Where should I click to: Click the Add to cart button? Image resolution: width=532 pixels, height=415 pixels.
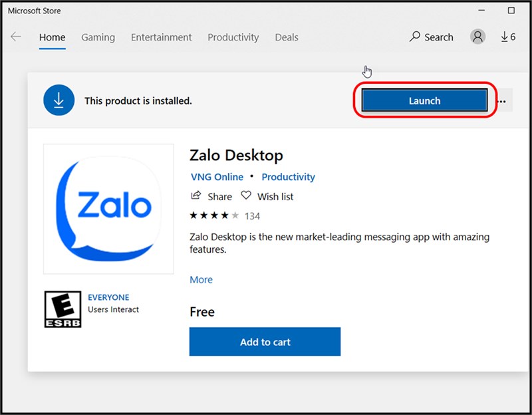[x=265, y=342]
